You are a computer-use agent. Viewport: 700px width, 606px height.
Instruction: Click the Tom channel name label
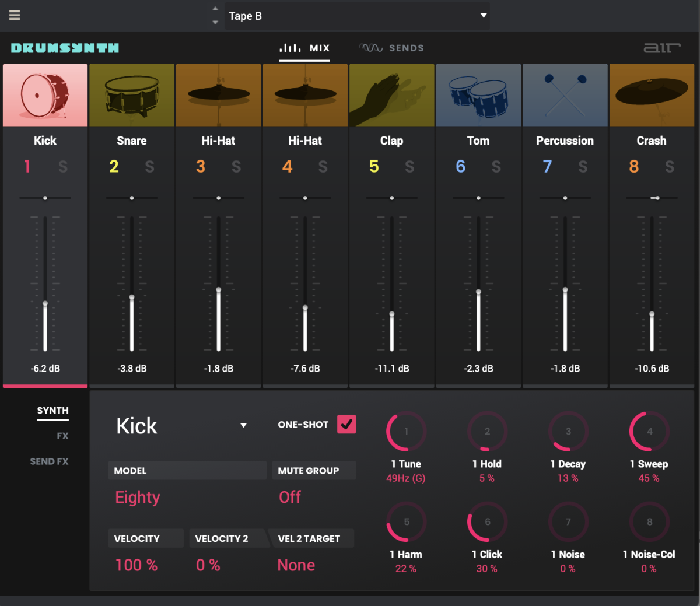[478, 141]
